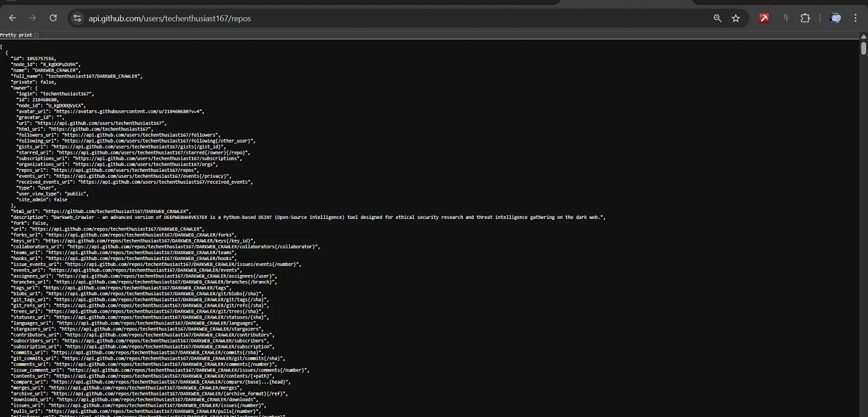
Task: Click the git_commits_url line
Action: 148,359
